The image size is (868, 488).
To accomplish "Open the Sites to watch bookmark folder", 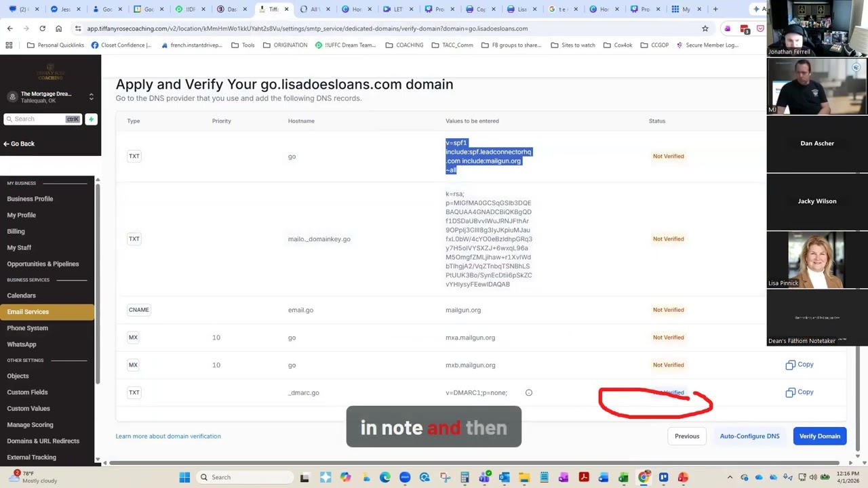I will (573, 45).
